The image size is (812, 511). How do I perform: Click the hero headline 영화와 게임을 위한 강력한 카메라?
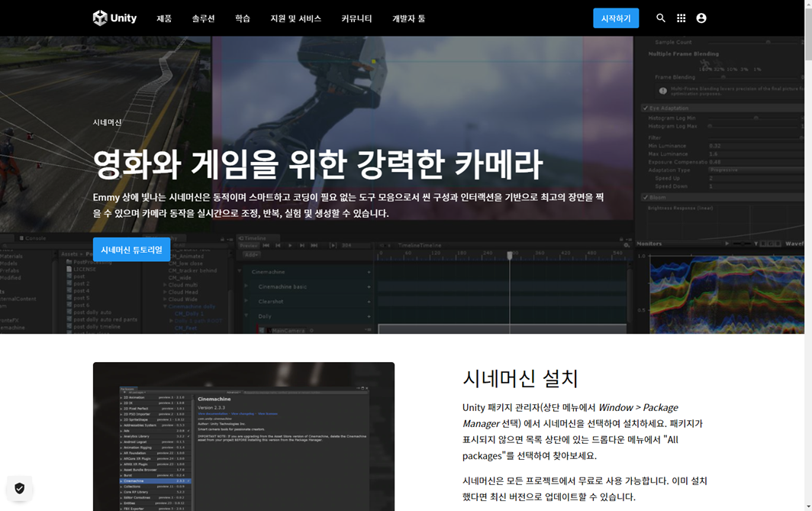point(317,164)
